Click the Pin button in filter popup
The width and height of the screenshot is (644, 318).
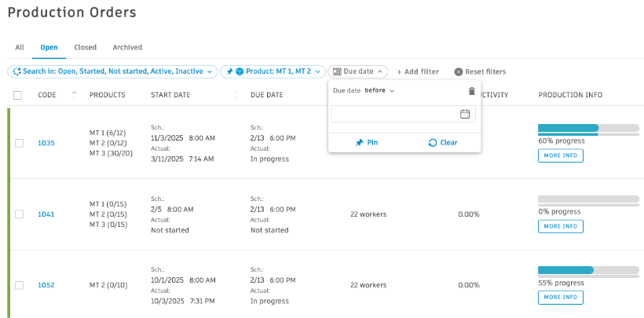(x=367, y=143)
